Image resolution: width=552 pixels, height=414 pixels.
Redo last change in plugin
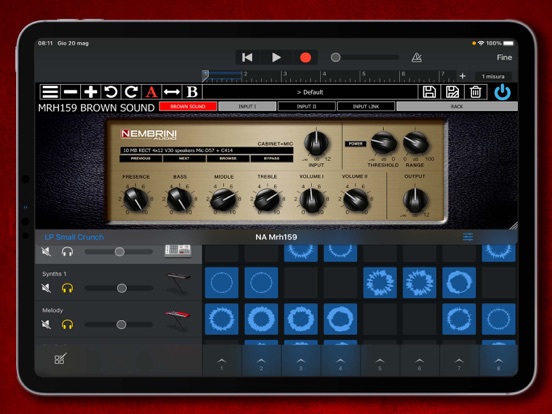(131, 92)
